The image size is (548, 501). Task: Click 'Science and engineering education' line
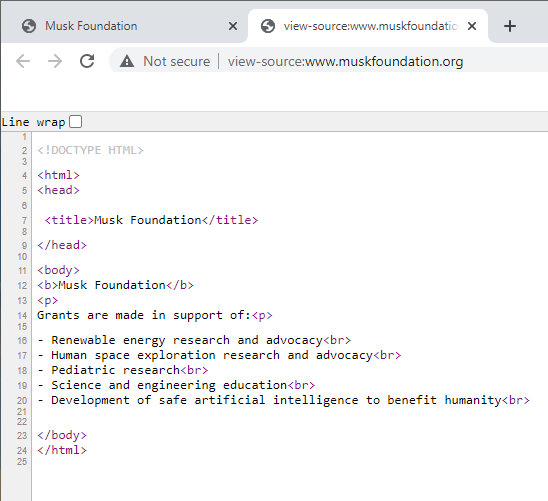[176, 385]
